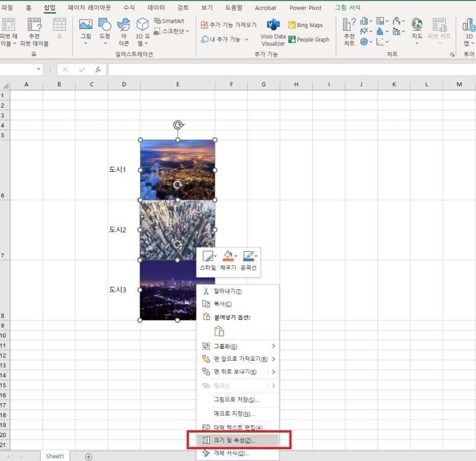Open the 그림 (Pictures) insert icon
Screen dimensions: 476x461
click(86, 24)
